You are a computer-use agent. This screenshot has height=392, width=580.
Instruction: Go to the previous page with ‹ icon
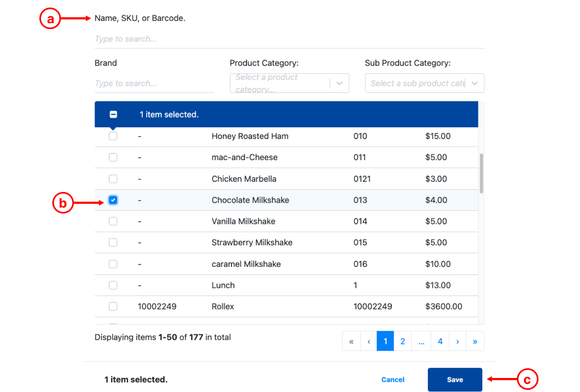(x=369, y=341)
